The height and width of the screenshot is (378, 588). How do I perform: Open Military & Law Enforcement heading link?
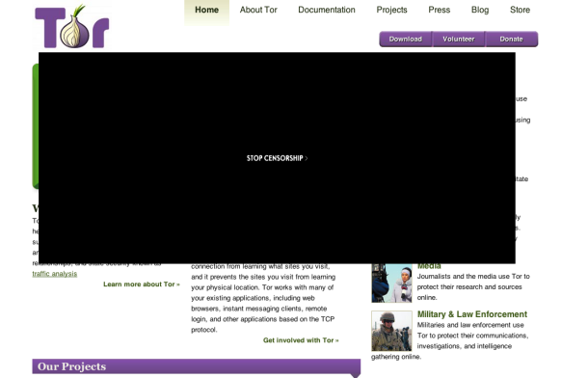[x=472, y=314]
